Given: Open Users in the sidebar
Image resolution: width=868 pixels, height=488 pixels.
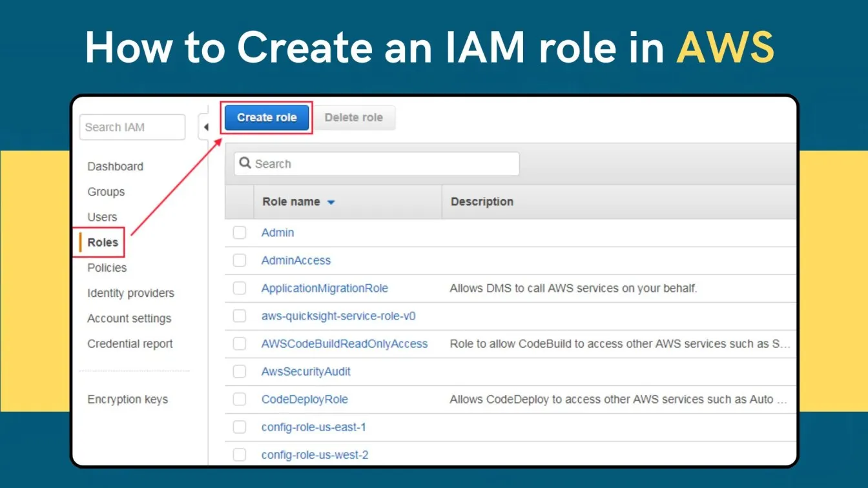Looking at the screenshot, I should (x=102, y=217).
